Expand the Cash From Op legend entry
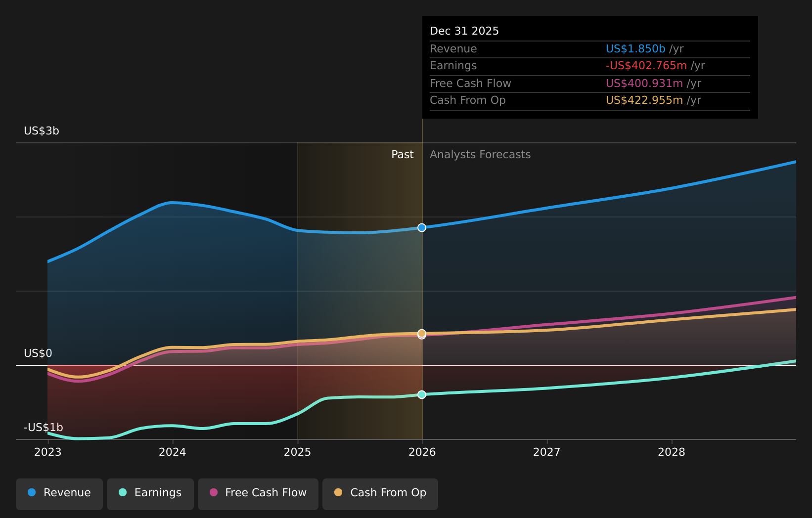812x518 pixels. pos(380,493)
